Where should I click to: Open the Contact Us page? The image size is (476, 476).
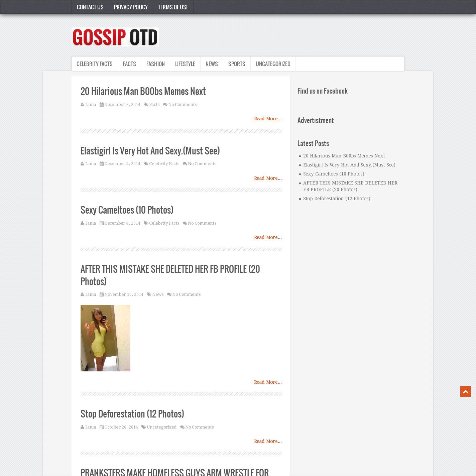pos(90,7)
